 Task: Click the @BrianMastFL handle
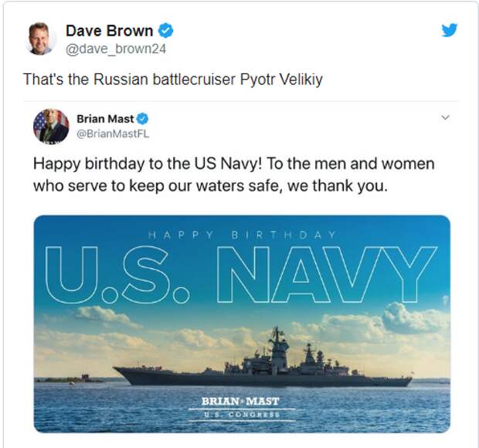[113, 134]
